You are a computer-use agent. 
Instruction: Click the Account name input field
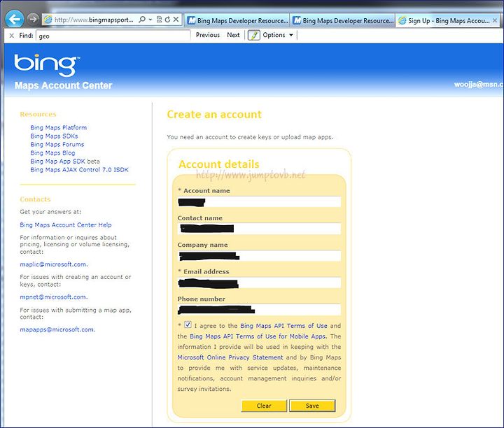tap(259, 202)
